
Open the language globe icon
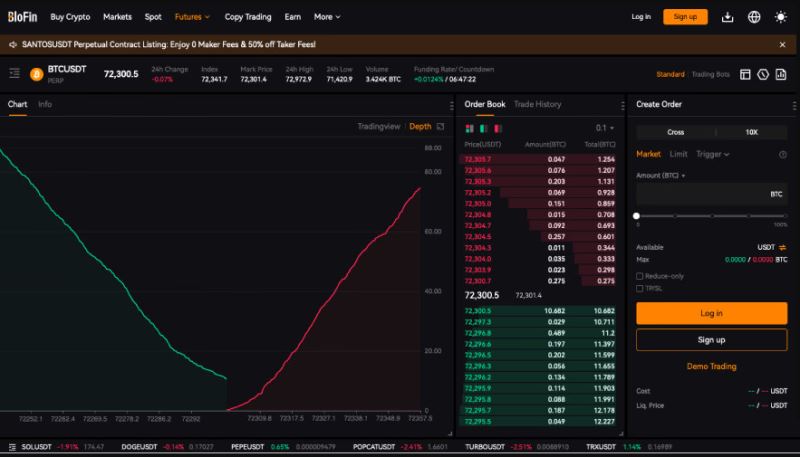pos(754,17)
